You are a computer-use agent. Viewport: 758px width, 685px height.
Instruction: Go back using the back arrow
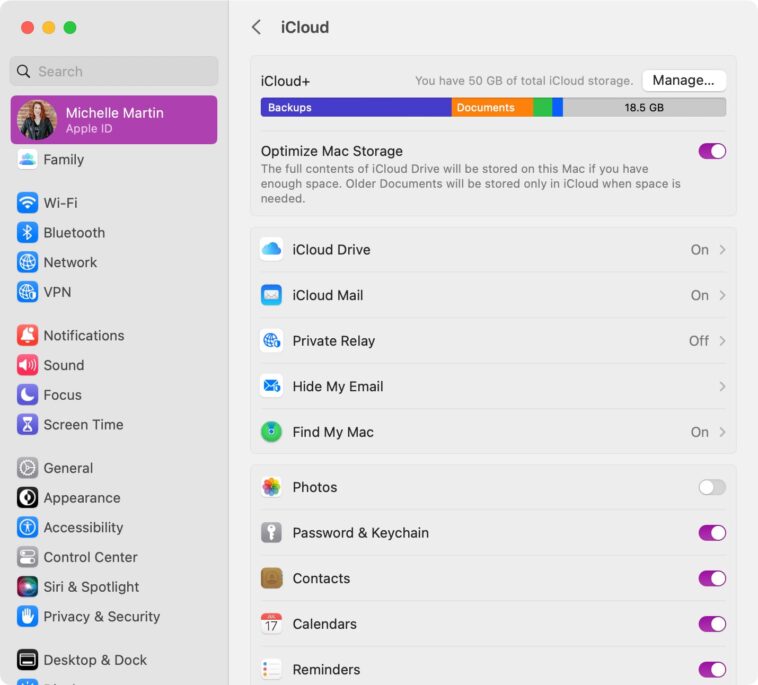coord(257,27)
